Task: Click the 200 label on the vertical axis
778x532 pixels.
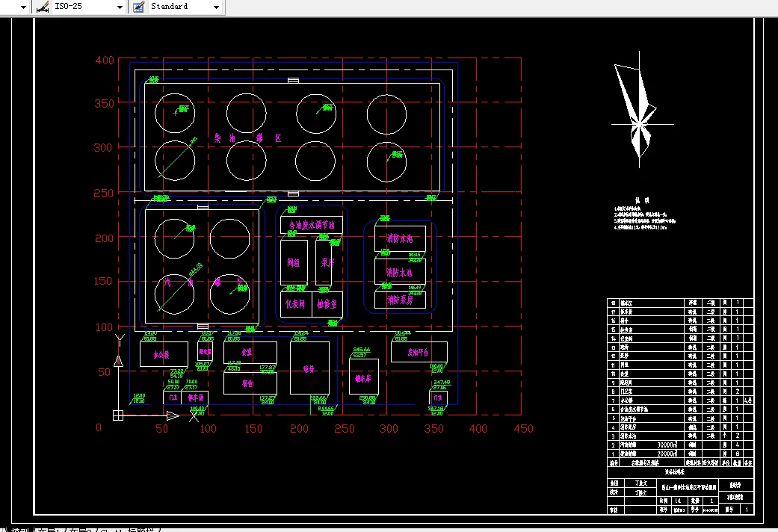Action: (x=104, y=238)
